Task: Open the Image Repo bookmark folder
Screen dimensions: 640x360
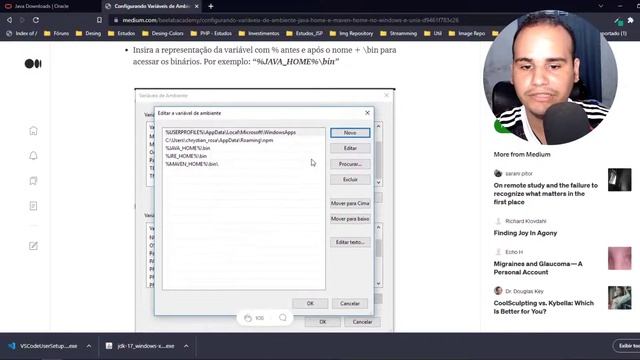Action: 467,33
